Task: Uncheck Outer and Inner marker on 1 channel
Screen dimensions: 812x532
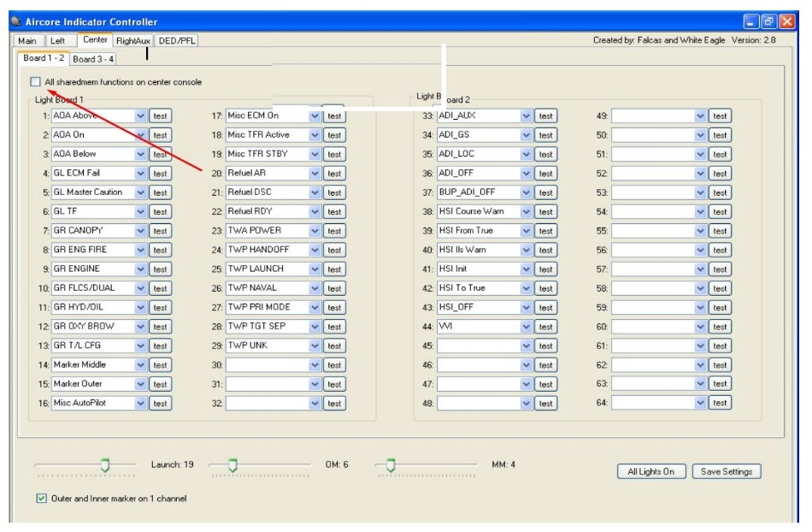Action: click(x=41, y=499)
